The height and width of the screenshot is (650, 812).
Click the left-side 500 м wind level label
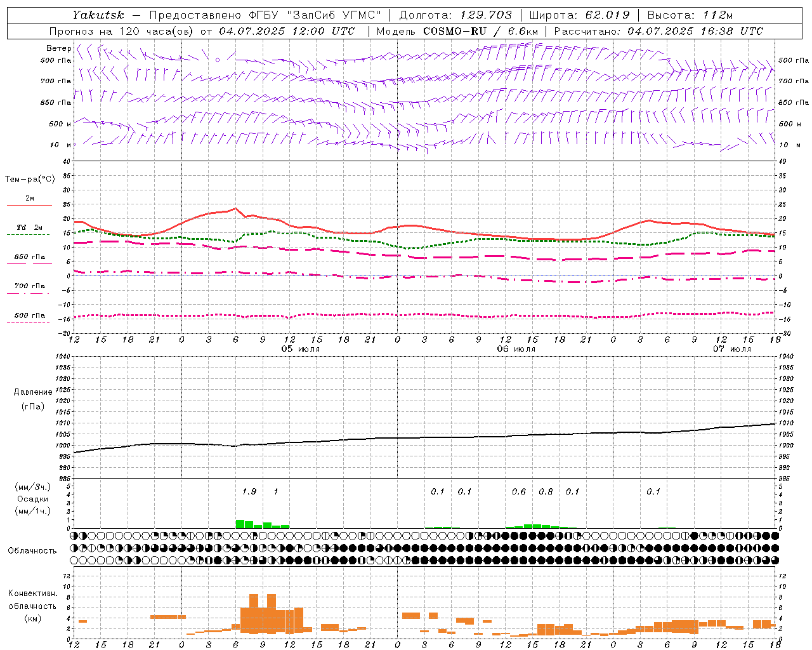[60, 124]
